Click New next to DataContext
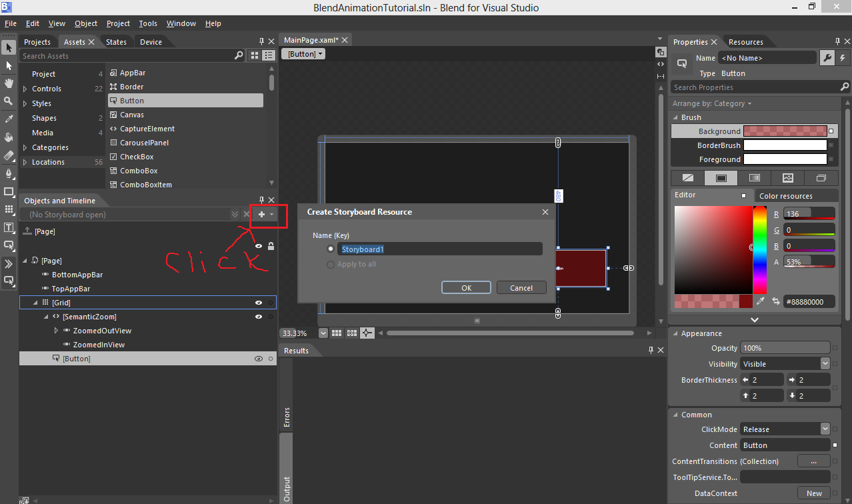Screen dimensions: 852x504 pos(814,493)
